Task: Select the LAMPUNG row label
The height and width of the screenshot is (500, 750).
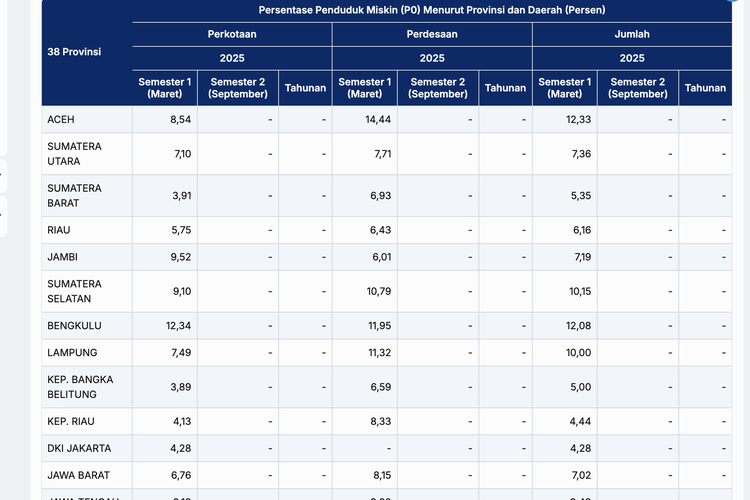Action: [72, 353]
